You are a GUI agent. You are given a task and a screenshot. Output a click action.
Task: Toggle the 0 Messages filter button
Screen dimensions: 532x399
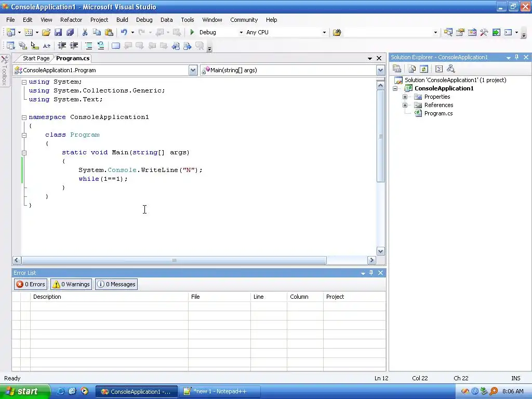point(116,284)
